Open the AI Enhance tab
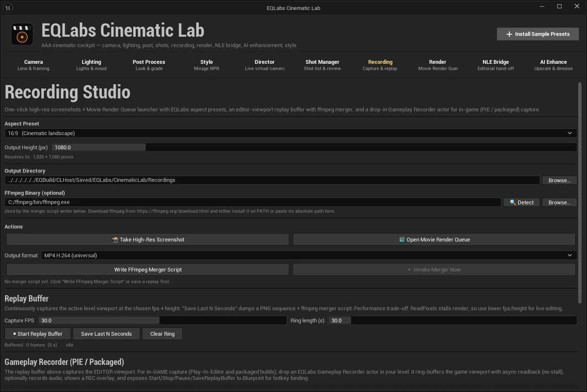 [x=554, y=65]
